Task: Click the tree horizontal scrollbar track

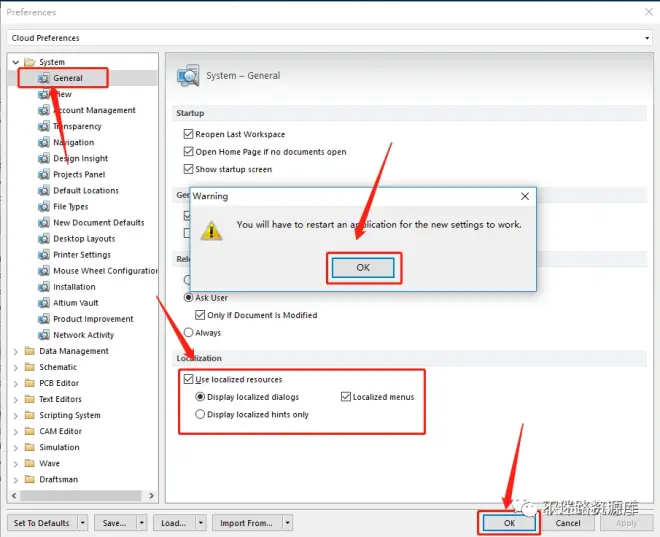Action: [x=81, y=496]
